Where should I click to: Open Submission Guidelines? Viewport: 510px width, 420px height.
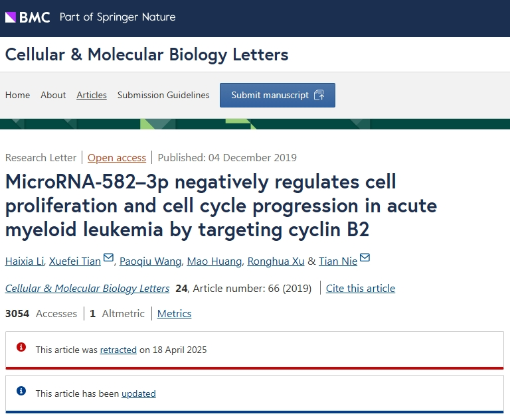point(163,95)
